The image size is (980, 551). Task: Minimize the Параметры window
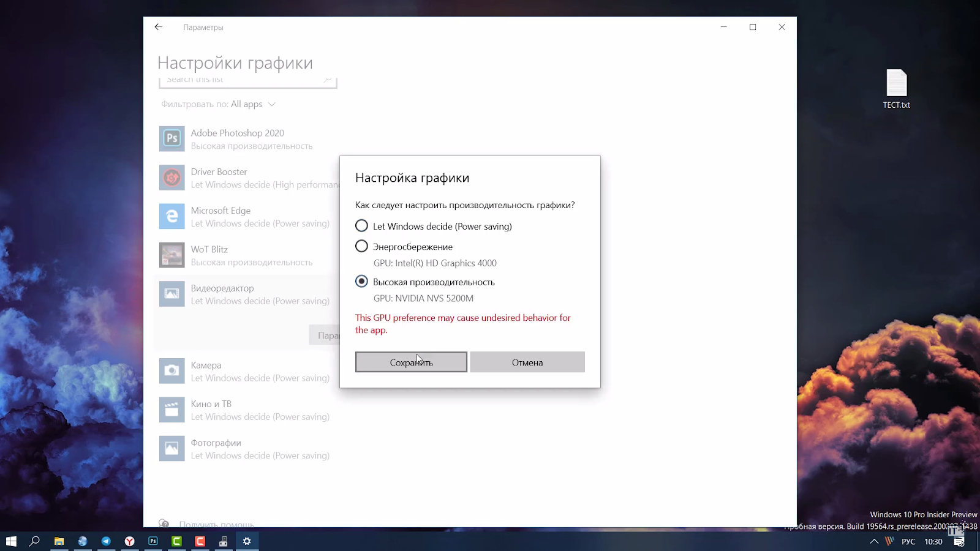tap(723, 27)
